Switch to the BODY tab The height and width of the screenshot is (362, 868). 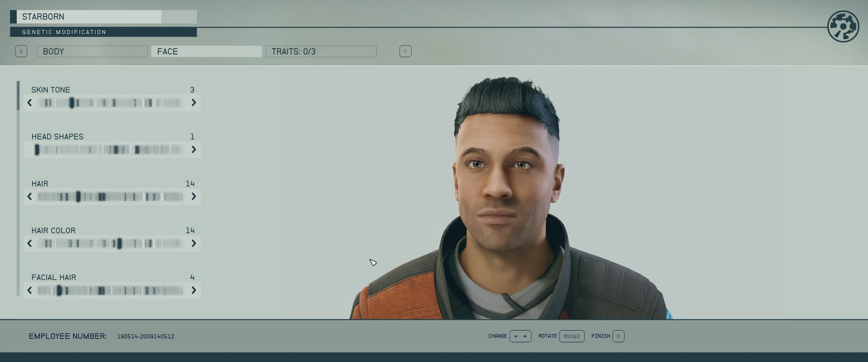click(x=92, y=51)
